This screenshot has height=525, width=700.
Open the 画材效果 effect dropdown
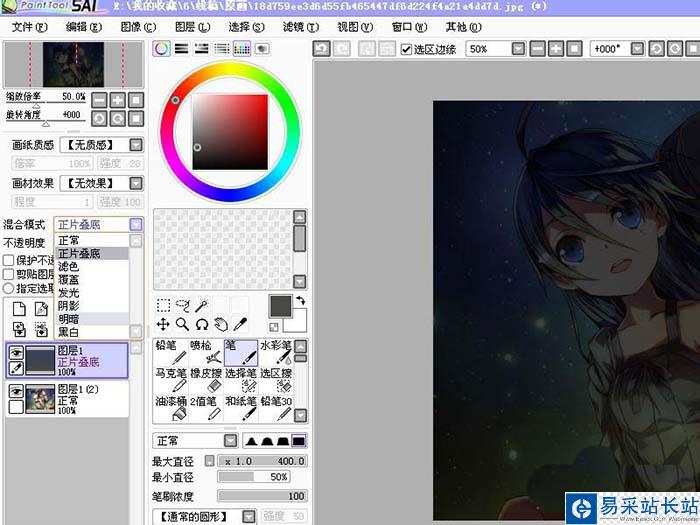pyautogui.click(x=136, y=183)
